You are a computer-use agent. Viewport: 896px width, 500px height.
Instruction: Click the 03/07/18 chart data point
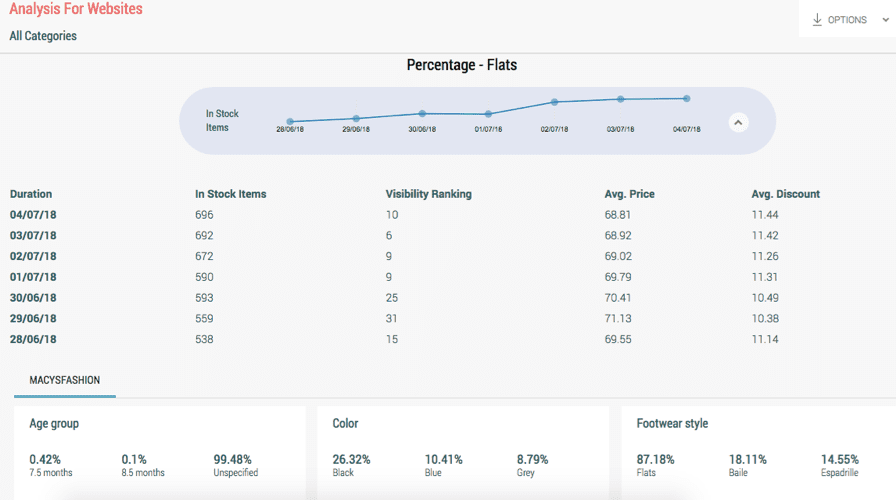tap(620, 99)
